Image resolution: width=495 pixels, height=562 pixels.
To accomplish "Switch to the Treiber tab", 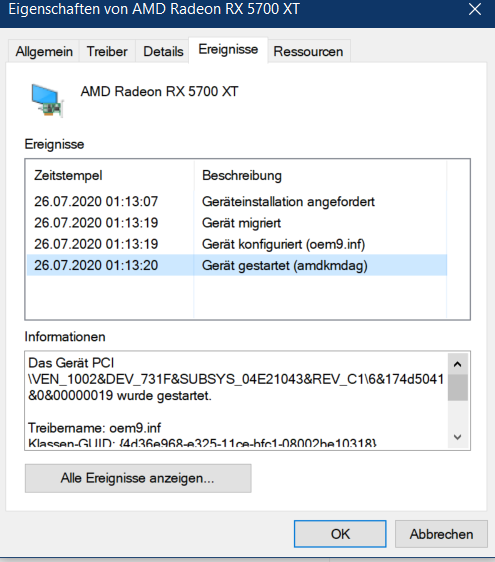I will pos(107,52).
